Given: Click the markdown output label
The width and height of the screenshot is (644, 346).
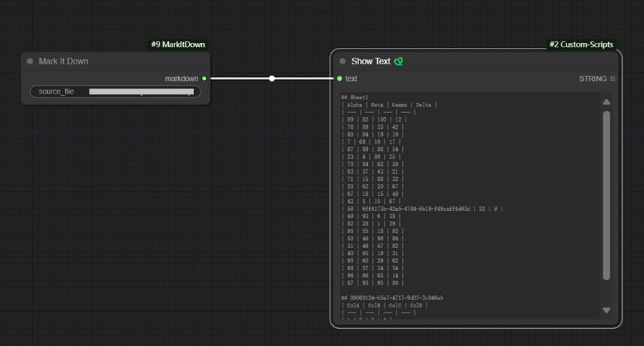Looking at the screenshot, I should [x=182, y=79].
